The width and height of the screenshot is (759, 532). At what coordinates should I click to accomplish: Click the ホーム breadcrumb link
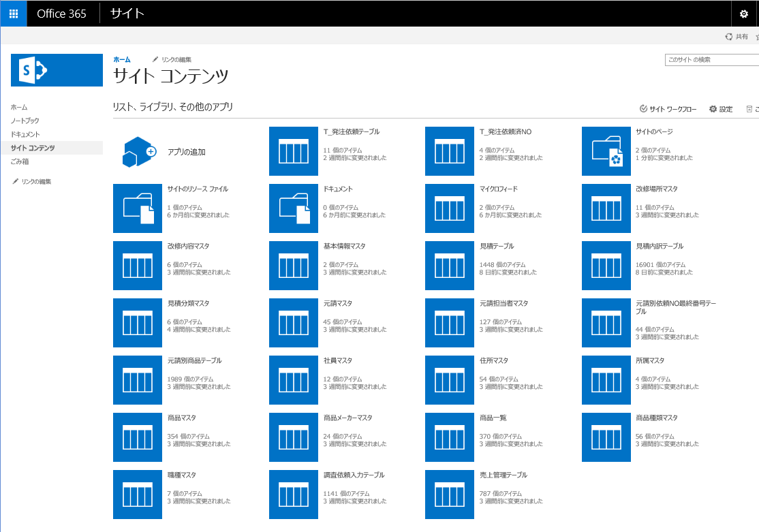pyautogui.click(x=121, y=59)
